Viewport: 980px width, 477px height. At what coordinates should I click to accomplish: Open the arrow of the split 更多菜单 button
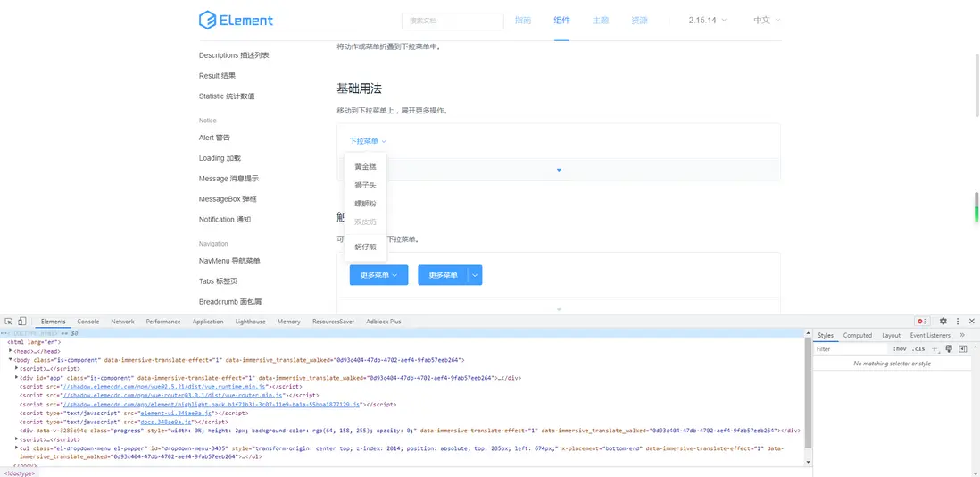tap(475, 275)
